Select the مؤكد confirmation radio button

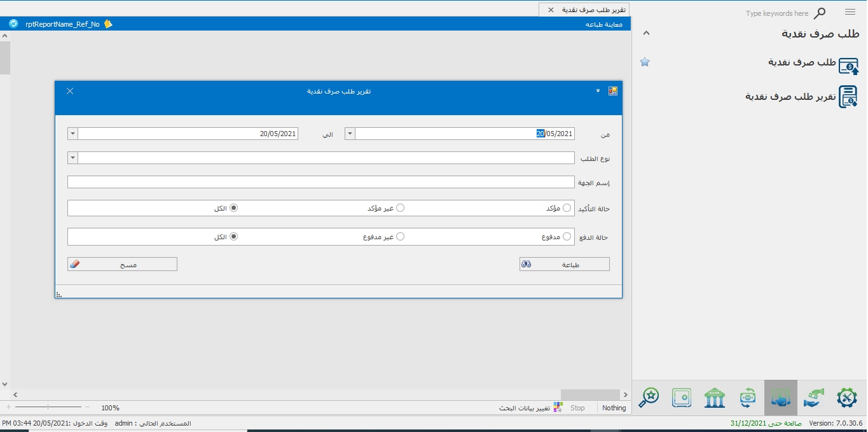click(x=567, y=208)
